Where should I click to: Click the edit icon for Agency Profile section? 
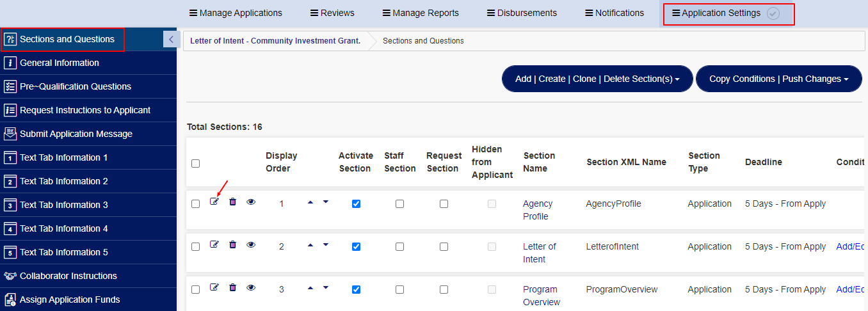click(x=214, y=202)
